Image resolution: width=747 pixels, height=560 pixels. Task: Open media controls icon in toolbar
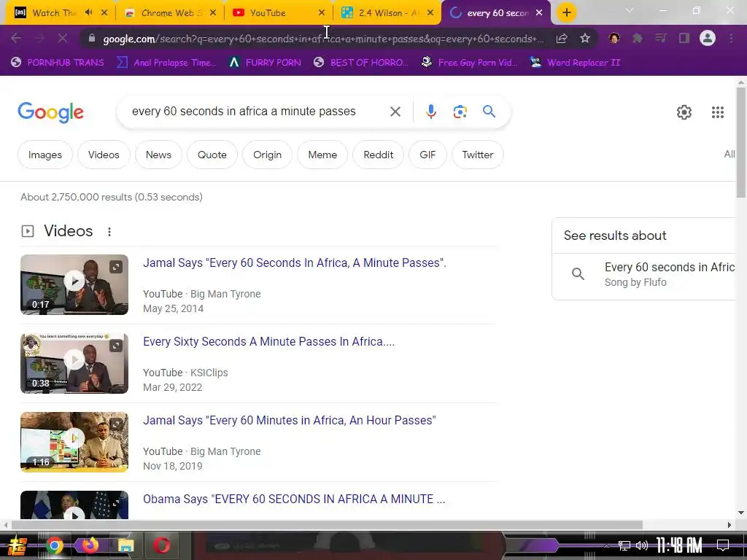660,38
